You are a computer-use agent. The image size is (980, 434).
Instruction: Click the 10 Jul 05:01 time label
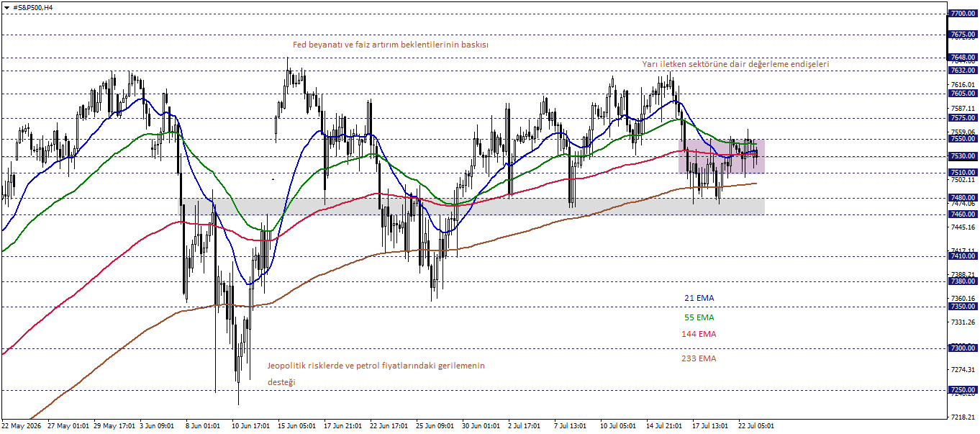pyautogui.click(x=620, y=426)
